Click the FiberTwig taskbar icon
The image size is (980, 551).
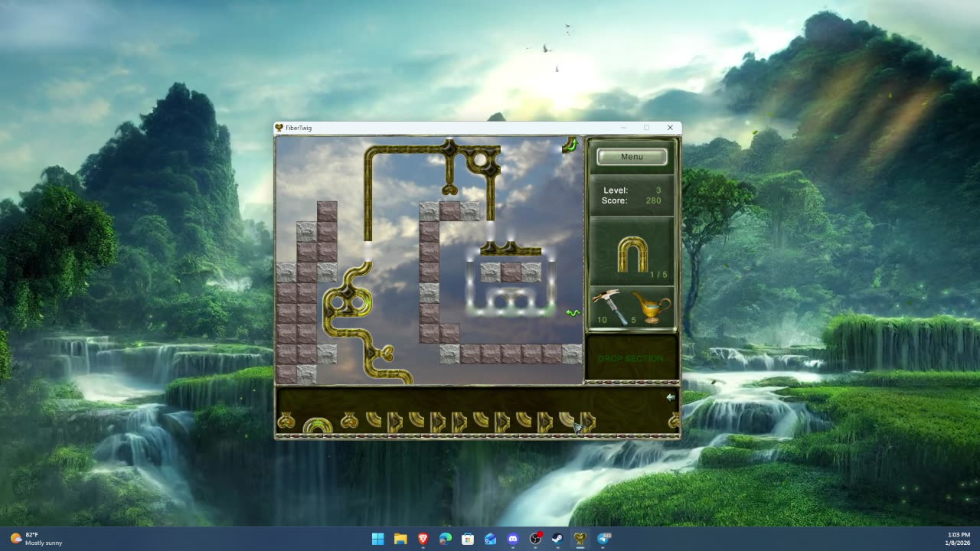pos(580,539)
